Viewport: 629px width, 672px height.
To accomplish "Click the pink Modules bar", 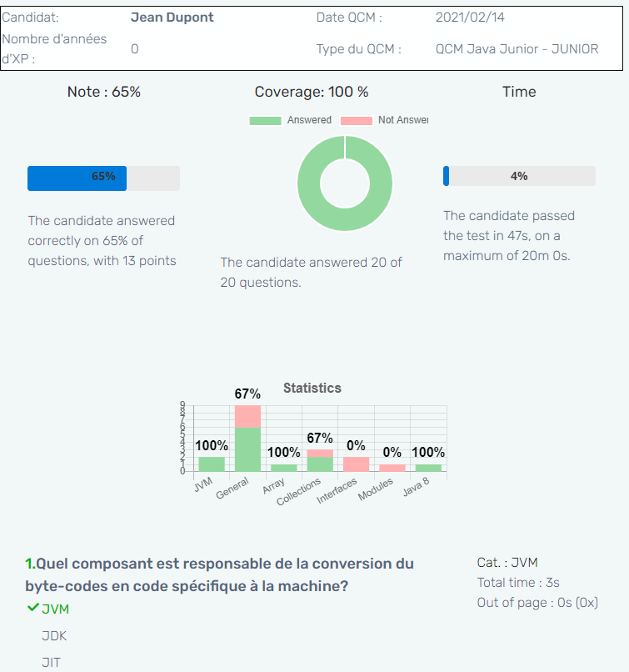I will click(x=392, y=468).
